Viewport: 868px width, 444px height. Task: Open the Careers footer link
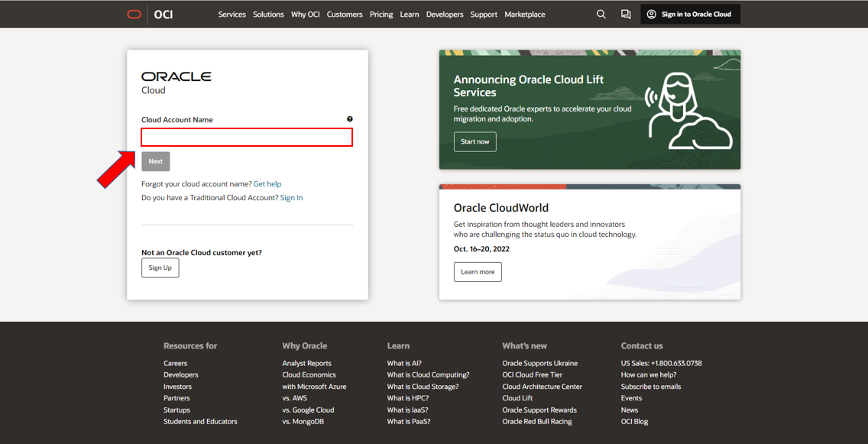pyautogui.click(x=175, y=363)
